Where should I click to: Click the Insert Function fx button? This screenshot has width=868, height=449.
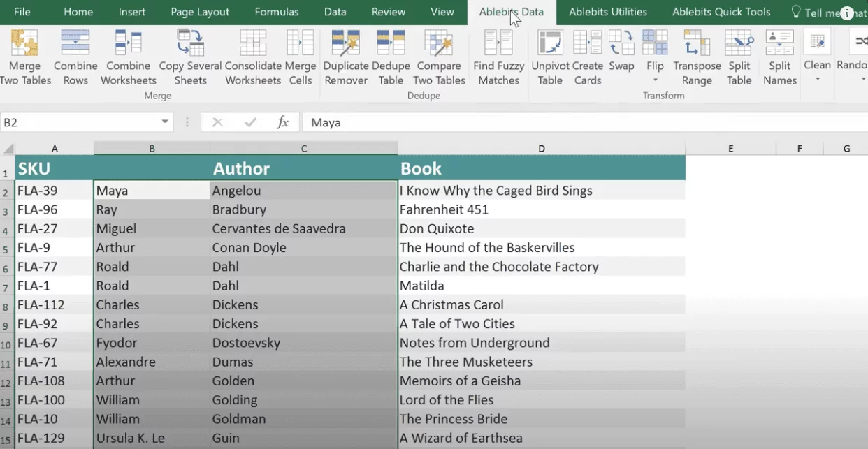282,122
